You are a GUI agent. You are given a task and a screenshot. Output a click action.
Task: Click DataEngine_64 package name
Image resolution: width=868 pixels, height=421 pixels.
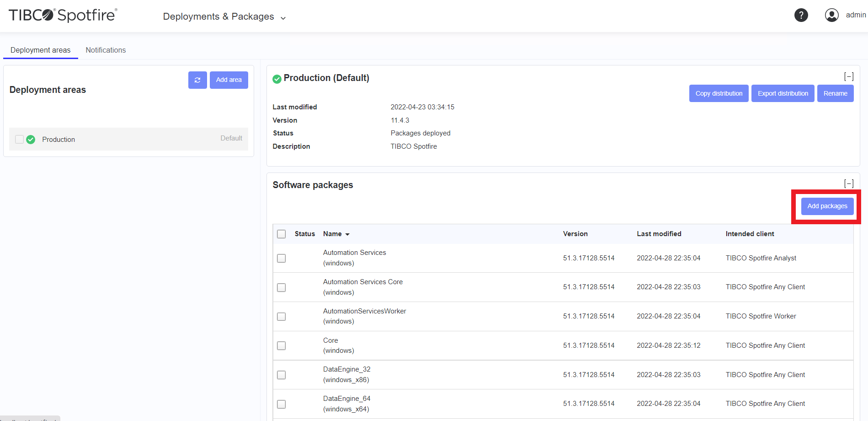347,399
